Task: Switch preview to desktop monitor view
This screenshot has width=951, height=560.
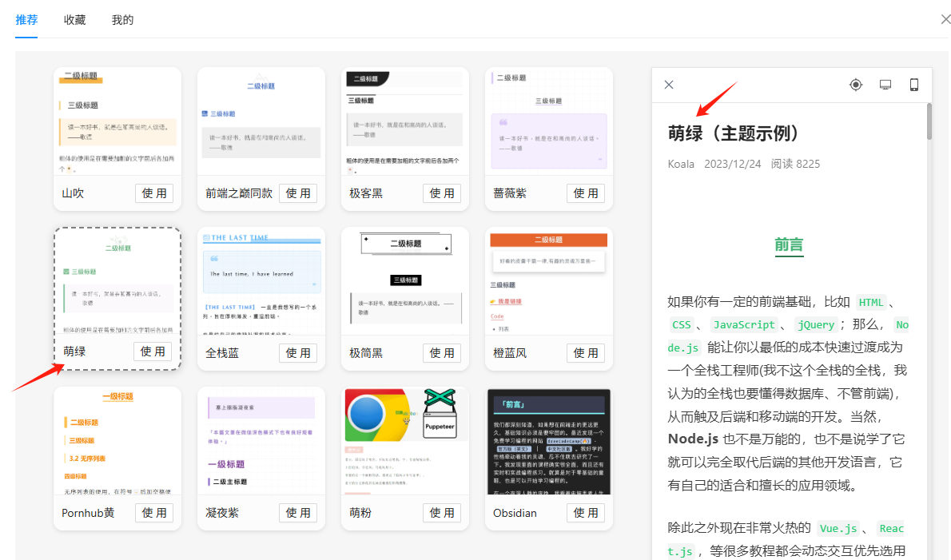Action: 885,85
